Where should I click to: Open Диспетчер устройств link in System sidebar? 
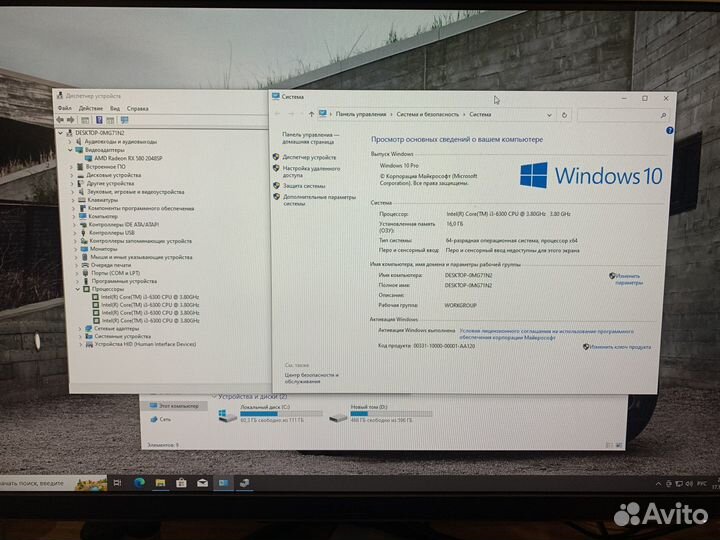(309, 157)
